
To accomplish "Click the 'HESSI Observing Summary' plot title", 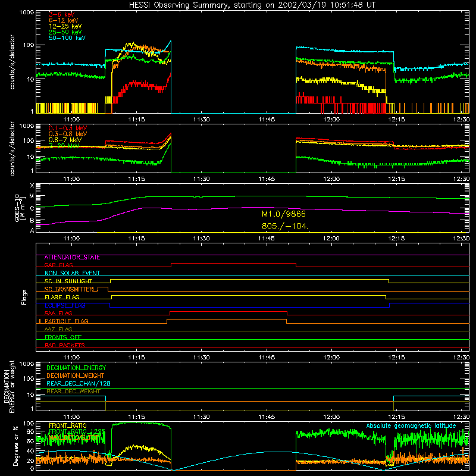I will (252, 5).
